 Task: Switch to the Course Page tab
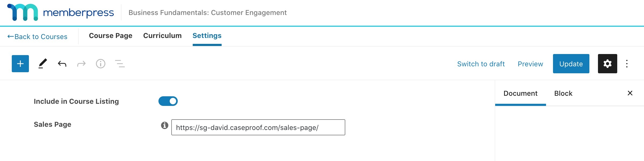tap(111, 36)
